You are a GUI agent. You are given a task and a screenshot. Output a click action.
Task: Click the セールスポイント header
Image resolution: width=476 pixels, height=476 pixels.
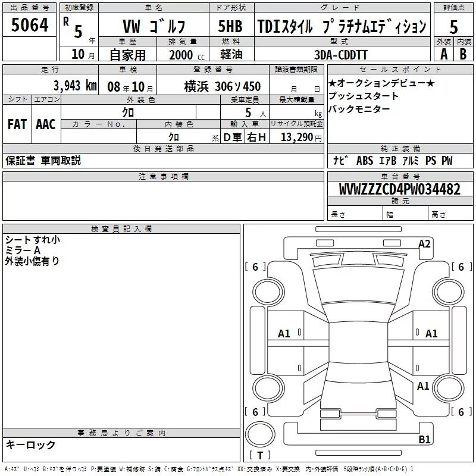point(400,69)
